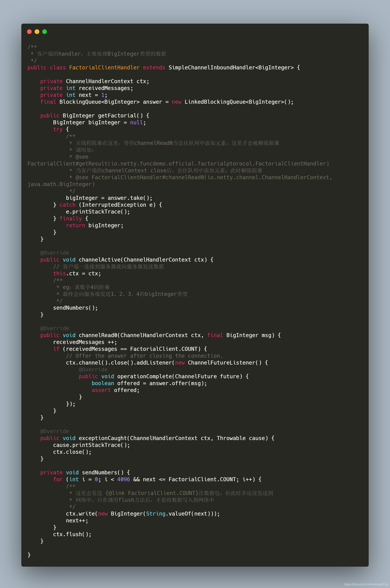Click 'return bigInteger;' statement
Viewport: 390px width, 588px height.
[94, 225]
